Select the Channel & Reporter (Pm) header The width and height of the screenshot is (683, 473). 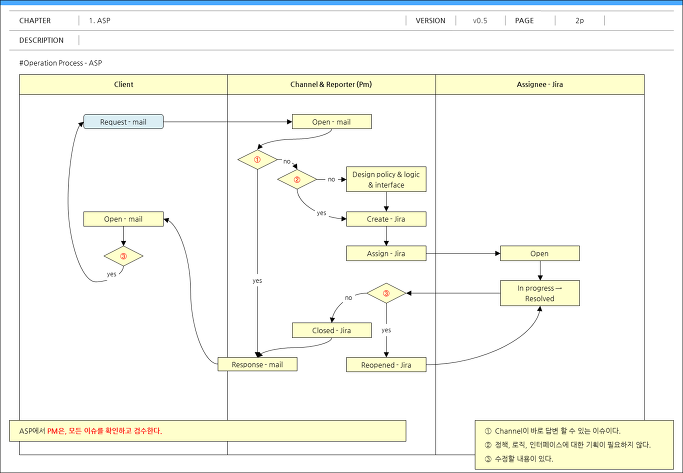[x=331, y=84]
